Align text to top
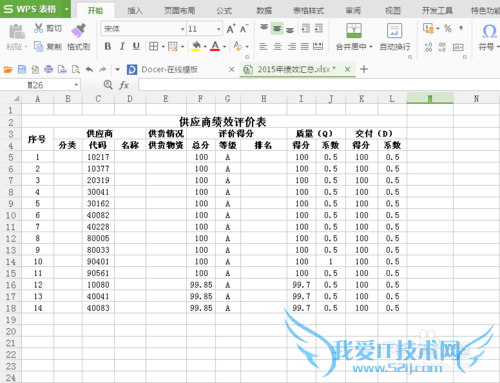This screenshot has height=383, width=500. coord(264,28)
